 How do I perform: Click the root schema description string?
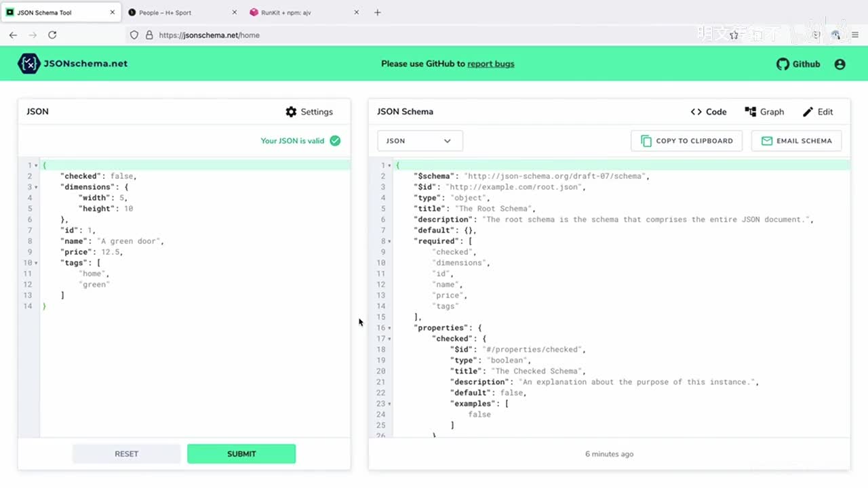click(647, 220)
